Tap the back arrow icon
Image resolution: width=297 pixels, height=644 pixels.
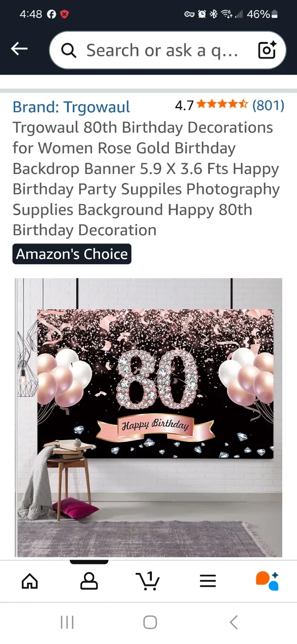19,49
